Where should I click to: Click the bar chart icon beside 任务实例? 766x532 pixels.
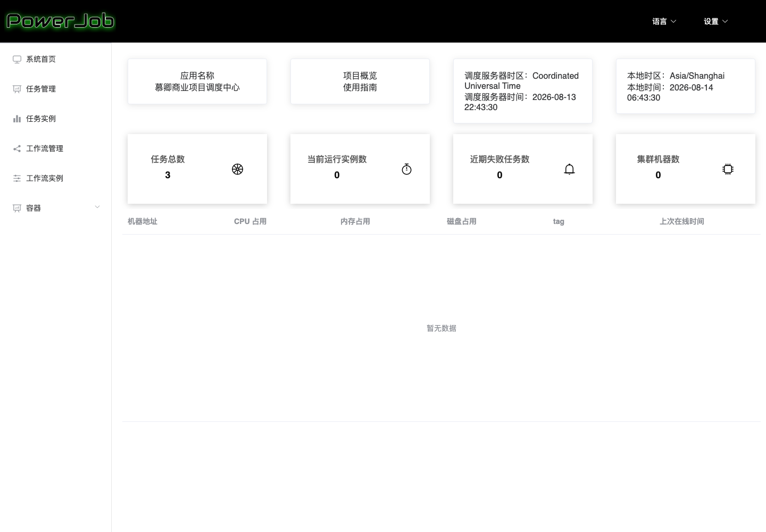pos(17,119)
